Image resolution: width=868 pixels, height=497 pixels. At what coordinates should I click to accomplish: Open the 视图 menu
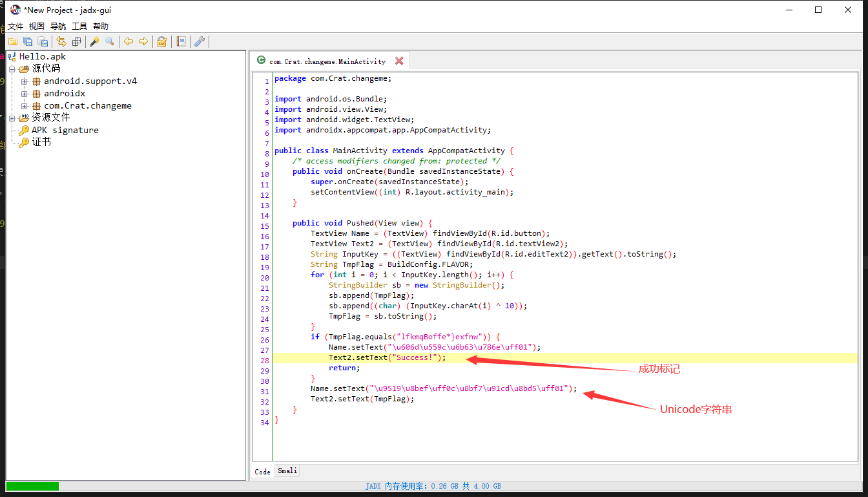37,26
